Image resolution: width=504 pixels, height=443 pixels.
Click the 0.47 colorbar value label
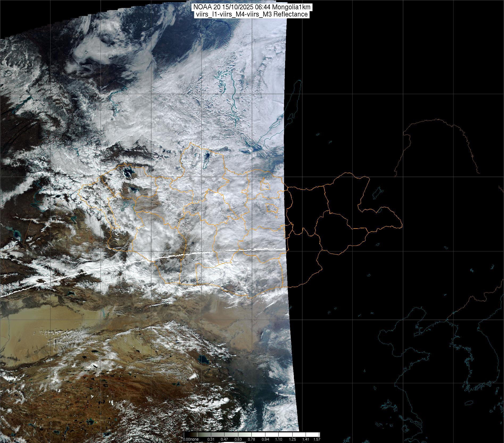(x=225, y=440)
